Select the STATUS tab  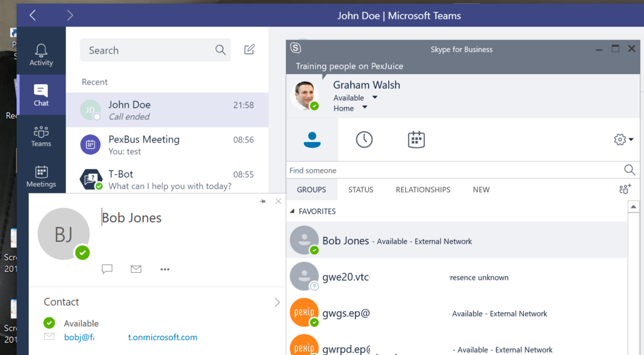(360, 190)
